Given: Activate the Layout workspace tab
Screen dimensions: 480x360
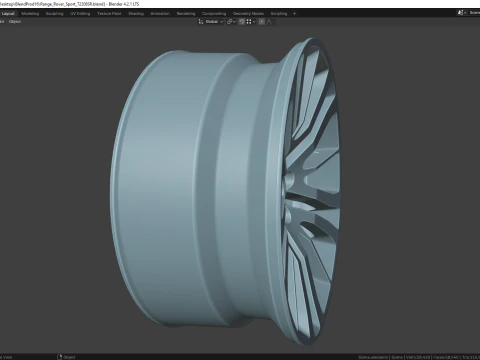Looking at the screenshot, I should click(x=8, y=14).
